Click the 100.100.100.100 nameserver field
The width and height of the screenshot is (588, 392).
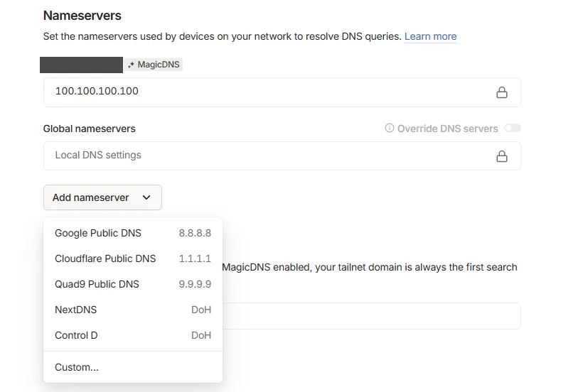282,92
